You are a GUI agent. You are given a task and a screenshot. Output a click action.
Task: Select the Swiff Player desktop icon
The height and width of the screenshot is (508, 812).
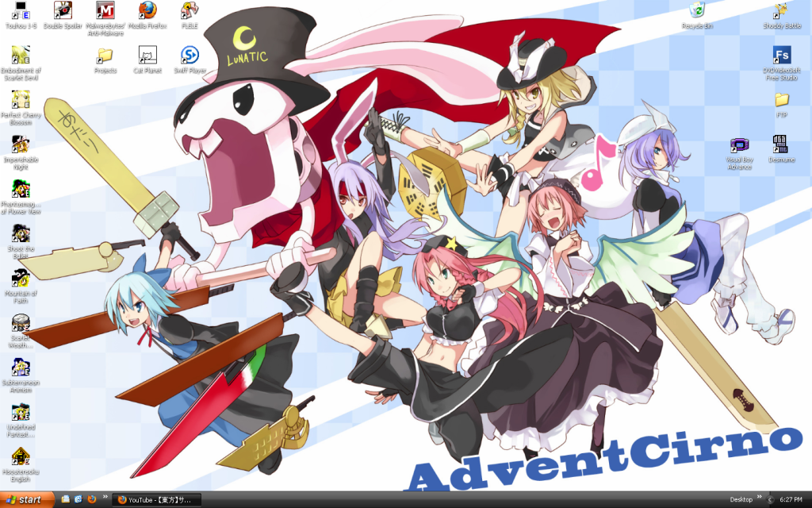(190, 60)
